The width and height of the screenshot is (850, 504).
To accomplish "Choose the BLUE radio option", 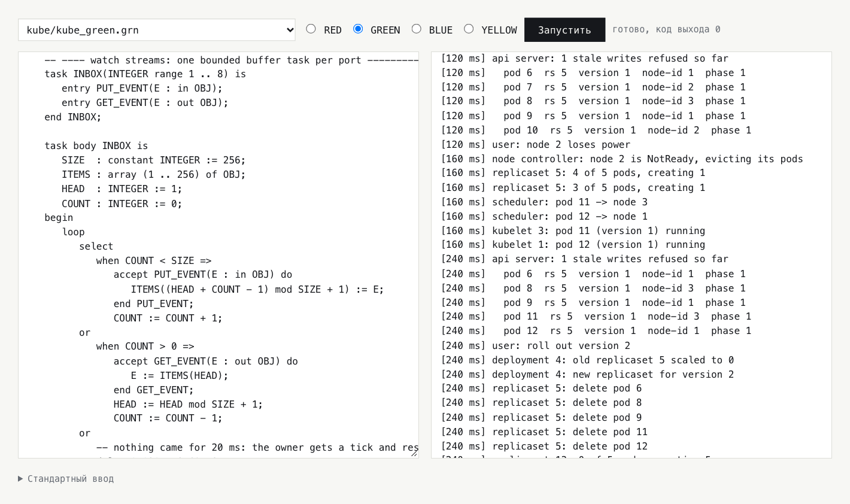I will coord(417,29).
